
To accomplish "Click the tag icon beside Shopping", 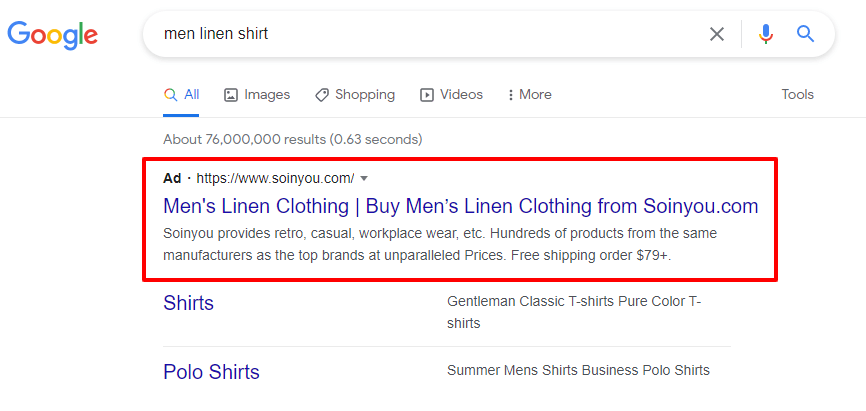I will click(x=322, y=95).
